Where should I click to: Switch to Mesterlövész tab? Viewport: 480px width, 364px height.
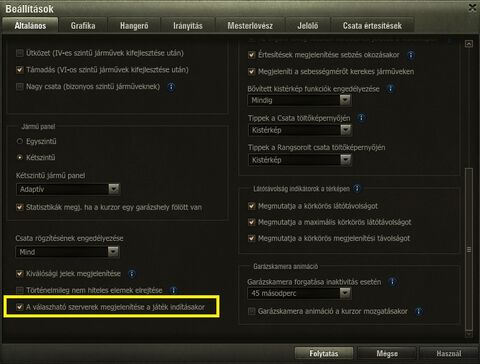click(x=250, y=26)
